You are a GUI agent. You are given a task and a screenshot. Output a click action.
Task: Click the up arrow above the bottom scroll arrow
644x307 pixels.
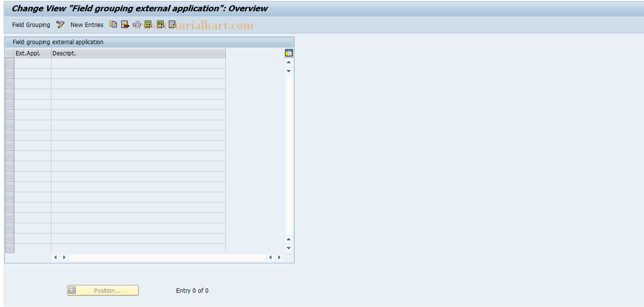coord(289,239)
